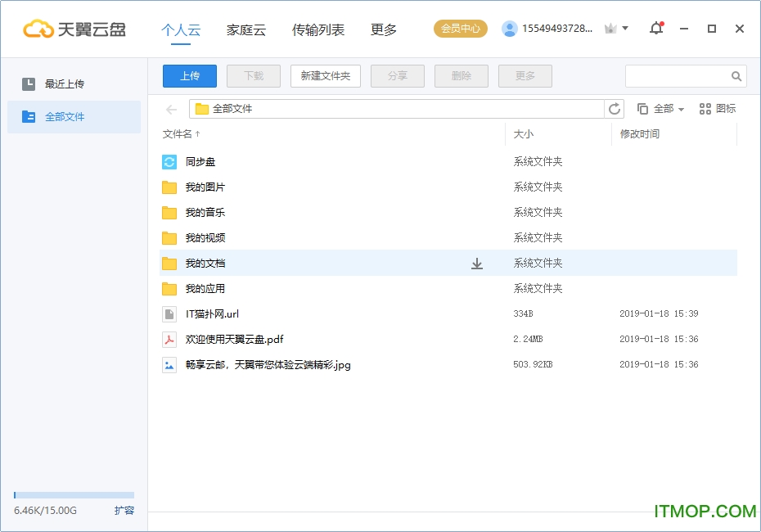
Task: Click the 全部文件 path bar
Action: (397, 109)
